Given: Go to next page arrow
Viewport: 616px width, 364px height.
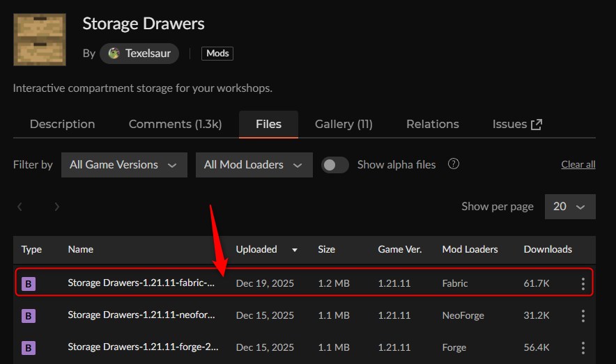Looking at the screenshot, I should [x=57, y=206].
